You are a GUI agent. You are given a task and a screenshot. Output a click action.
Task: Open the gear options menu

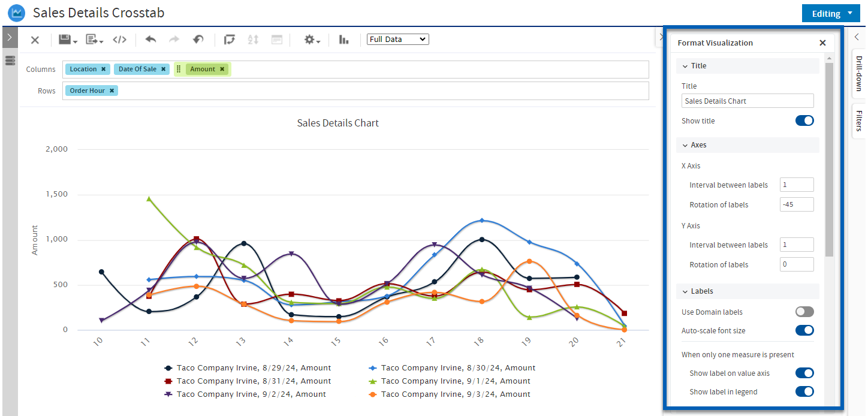pyautogui.click(x=312, y=40)
